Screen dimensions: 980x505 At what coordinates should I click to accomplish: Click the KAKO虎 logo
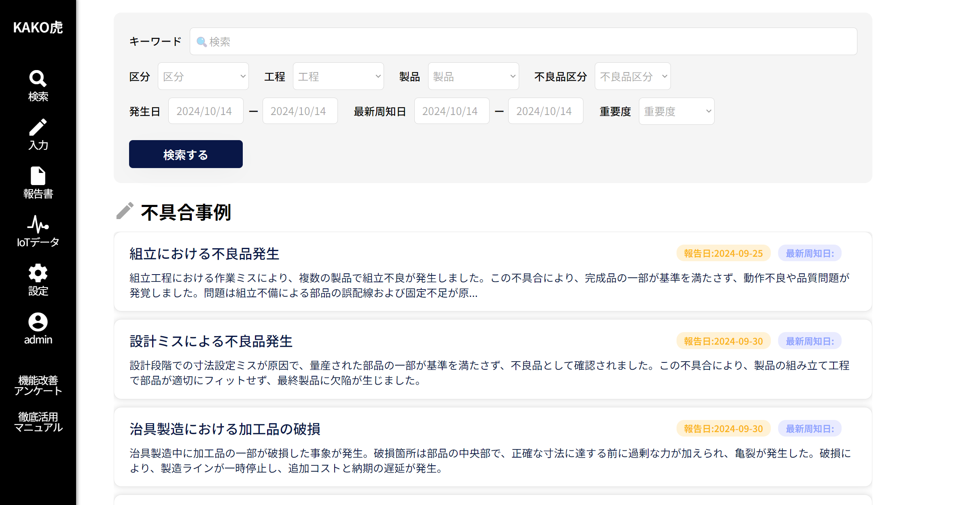click(38, 28)
